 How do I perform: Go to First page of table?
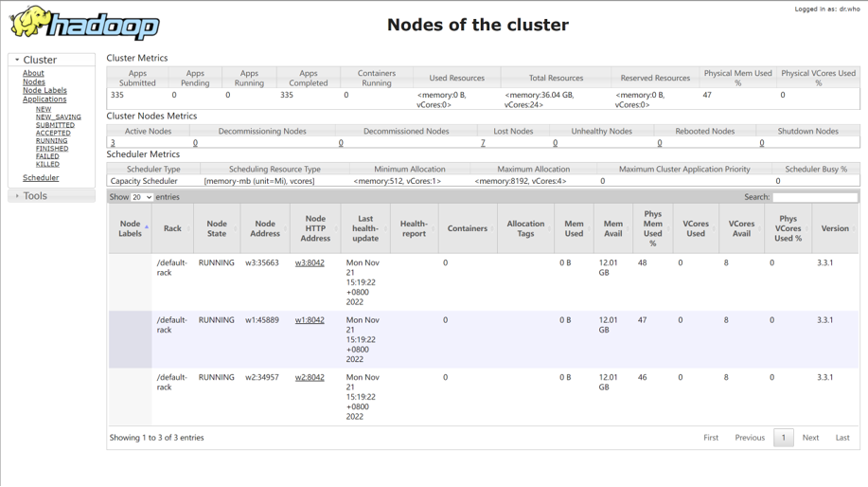pyautogui.click(x=711, y=438)
